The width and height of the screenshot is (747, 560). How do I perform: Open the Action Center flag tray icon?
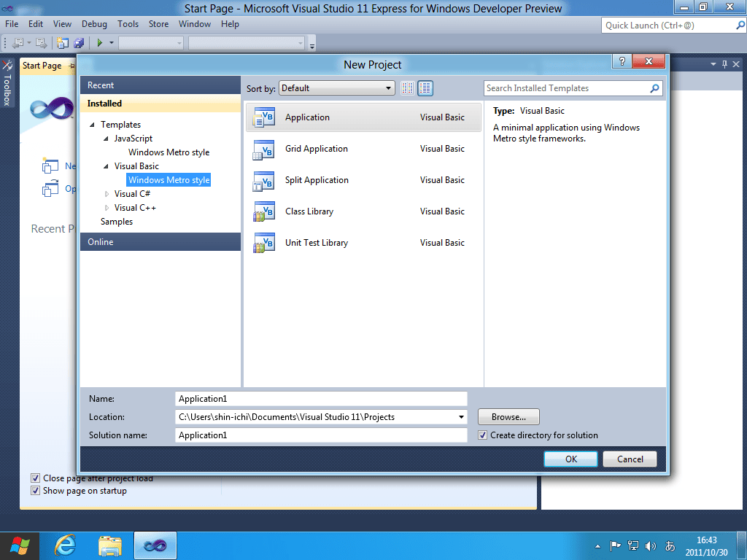click(615, 545)
